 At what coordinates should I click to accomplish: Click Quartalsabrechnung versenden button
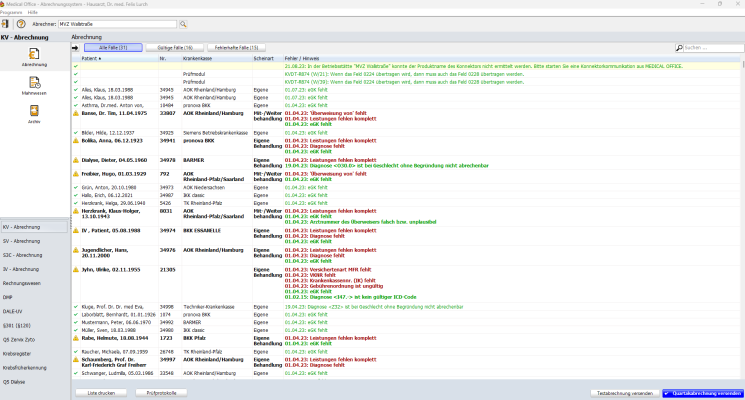(703, 393)
